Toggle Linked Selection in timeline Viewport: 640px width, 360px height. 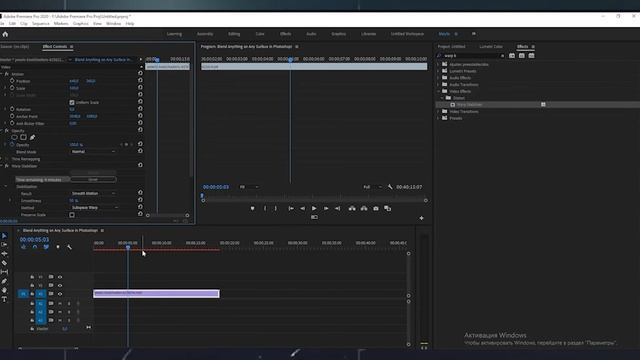[x=46, y=247]
